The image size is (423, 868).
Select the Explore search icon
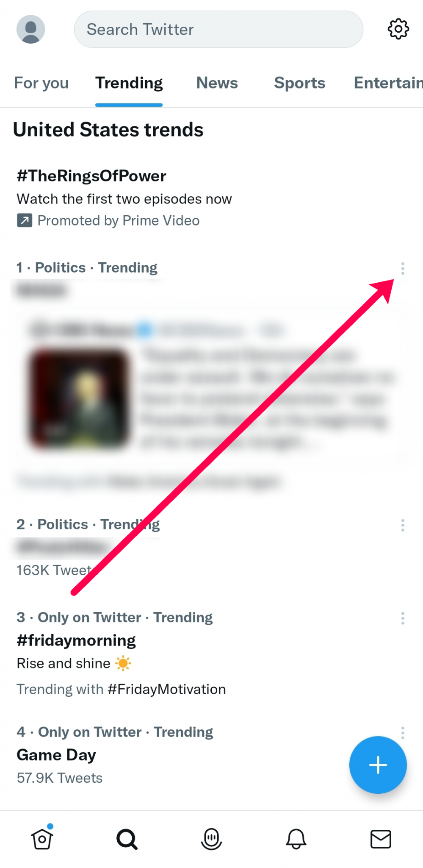coord(127,840)
